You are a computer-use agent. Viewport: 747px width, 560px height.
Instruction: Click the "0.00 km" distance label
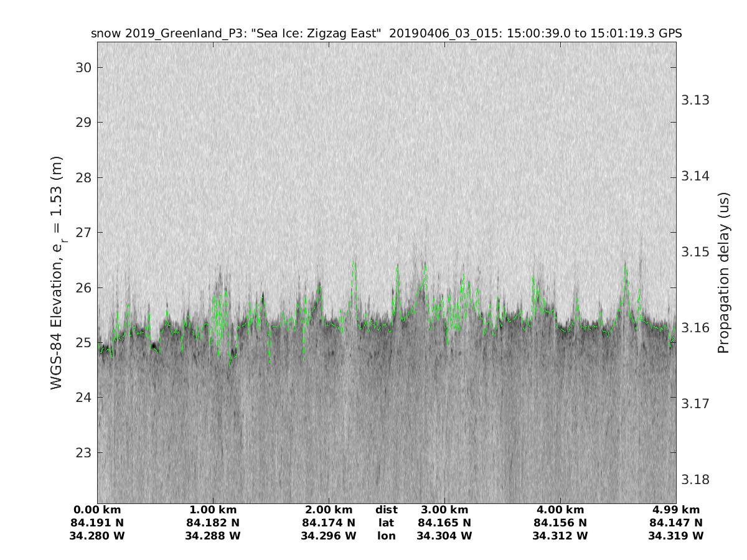pos(97,510)
